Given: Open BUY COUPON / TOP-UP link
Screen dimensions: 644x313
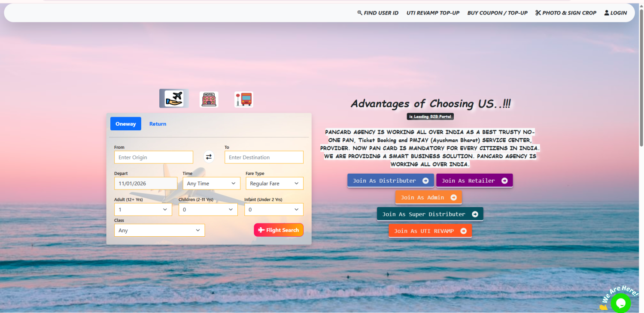Looking at the screenshot, I should [x=498, y=13].
